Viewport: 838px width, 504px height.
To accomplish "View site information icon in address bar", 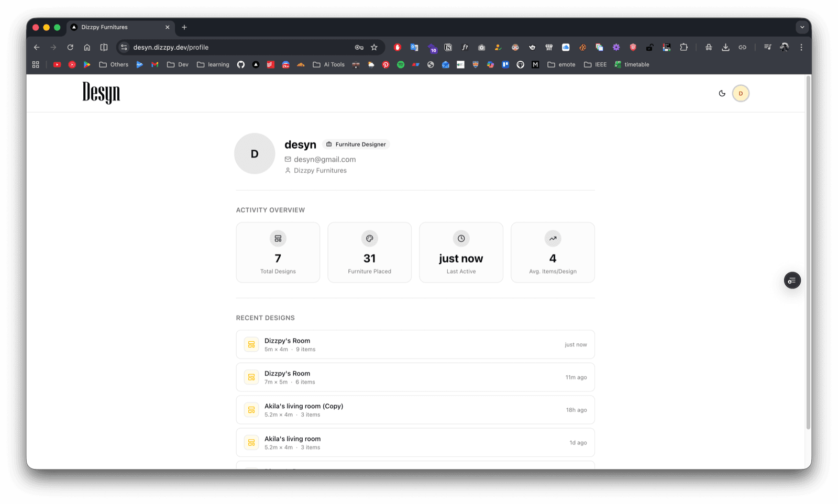I will (x=124, y=47).
